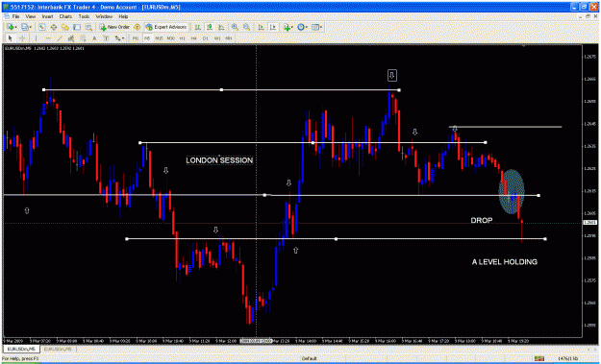Image resolution: width=601 pixels, height=364 pixels.
Task: Open the Profiles toolbar icon
Action: 25,27
